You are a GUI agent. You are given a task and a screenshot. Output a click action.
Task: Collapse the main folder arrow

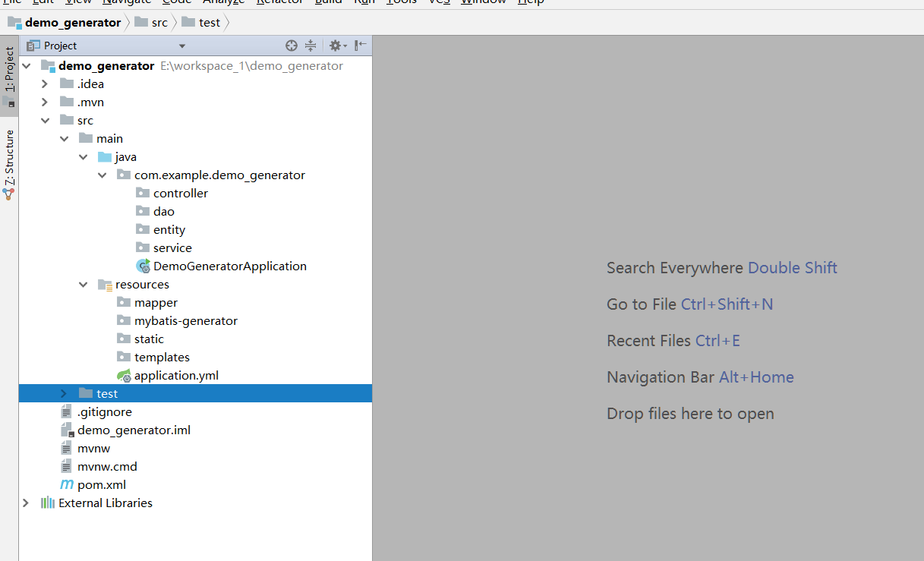point(65,138)
